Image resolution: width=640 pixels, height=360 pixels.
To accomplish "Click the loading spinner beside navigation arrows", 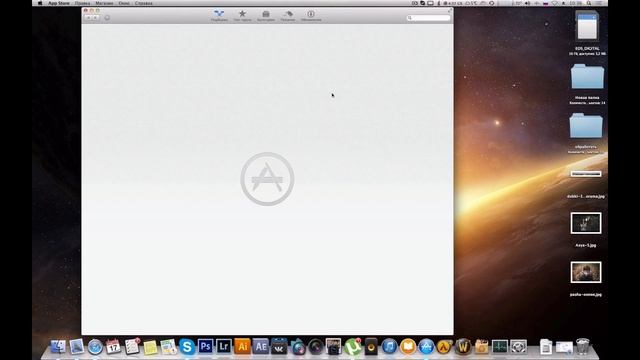I will tap(107, 18).
